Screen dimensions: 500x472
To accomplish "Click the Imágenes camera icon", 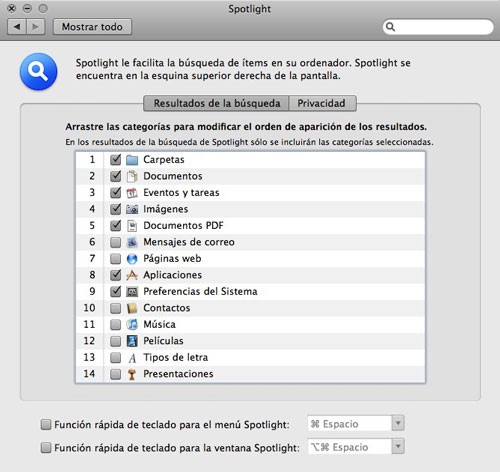I will 132,209.
